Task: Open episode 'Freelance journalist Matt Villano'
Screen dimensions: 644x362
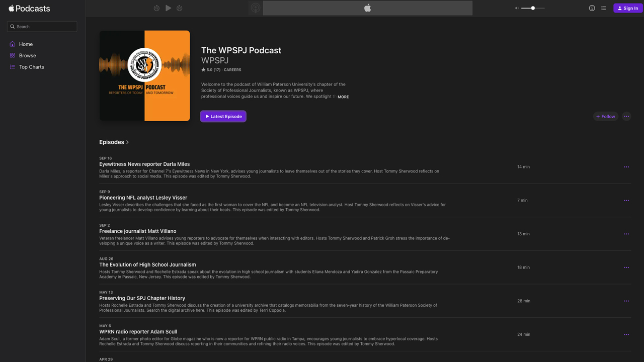Action: (x=137, y=231)
